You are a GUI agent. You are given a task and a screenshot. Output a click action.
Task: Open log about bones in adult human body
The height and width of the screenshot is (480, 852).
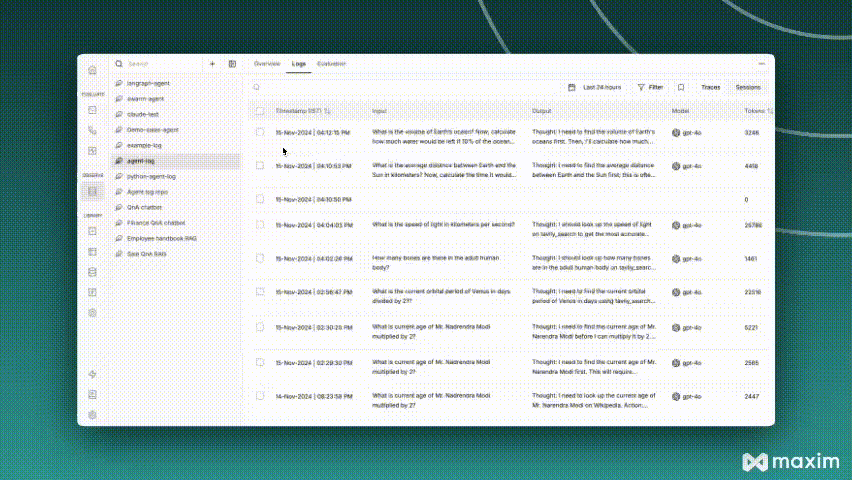point(435,263)
